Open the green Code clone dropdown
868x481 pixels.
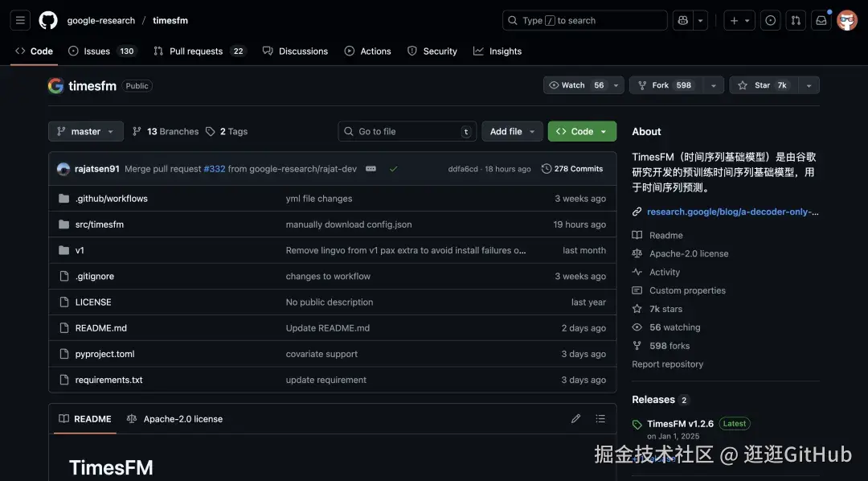(582, 131)
